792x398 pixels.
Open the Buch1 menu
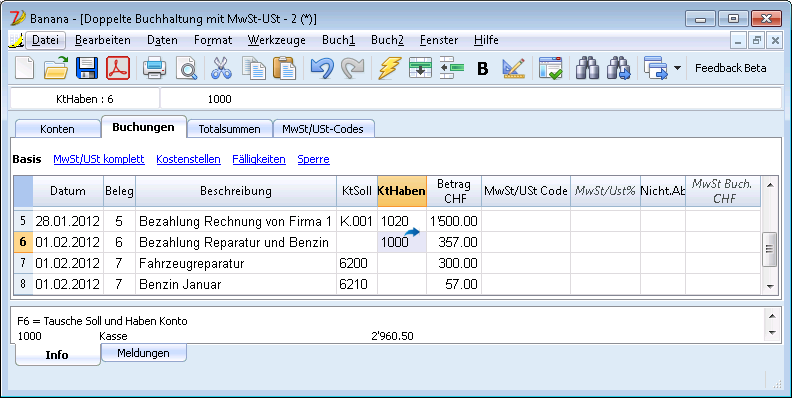click(x=338, y=40)
